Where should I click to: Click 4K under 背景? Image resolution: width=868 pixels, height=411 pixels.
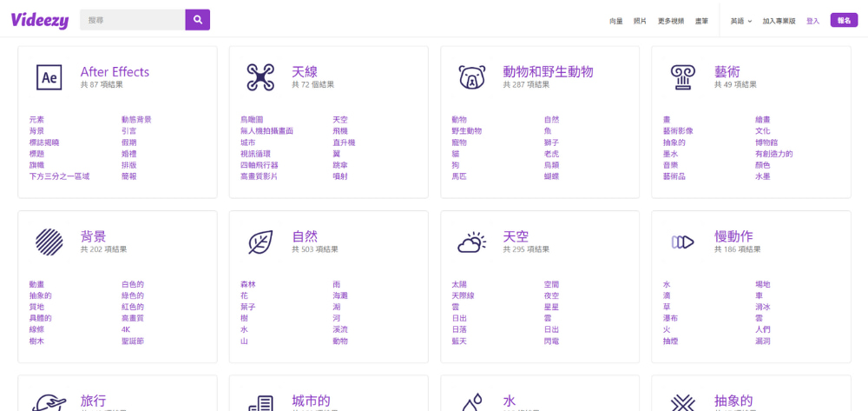(x=126, y=329)
